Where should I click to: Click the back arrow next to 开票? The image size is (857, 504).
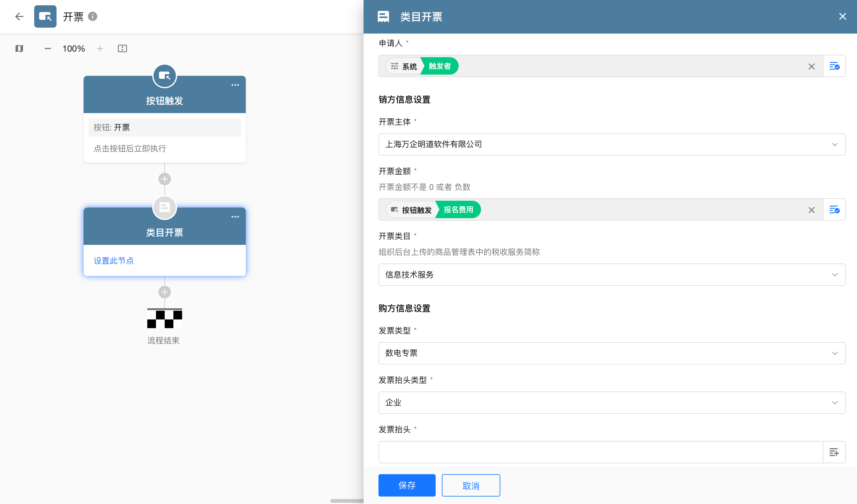tap(19, 16)
